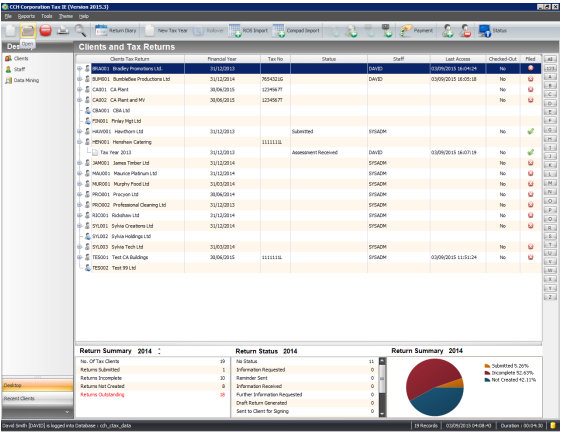Image resolution: width=561 pixels, height=432 pixels.
Task: Create a New Tax Year
Action: pyautogui.click(x=166, y=31)
